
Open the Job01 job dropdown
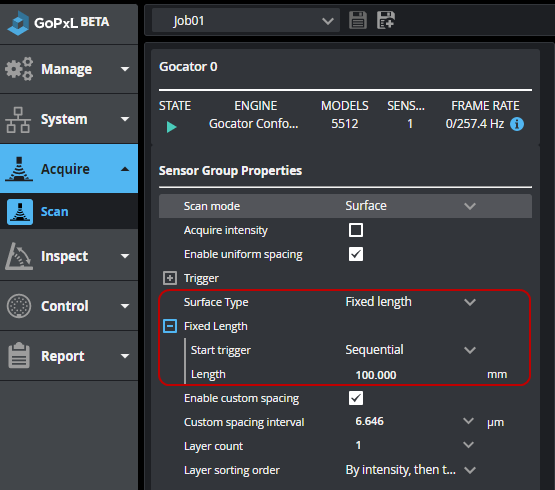tap(246, 21)
